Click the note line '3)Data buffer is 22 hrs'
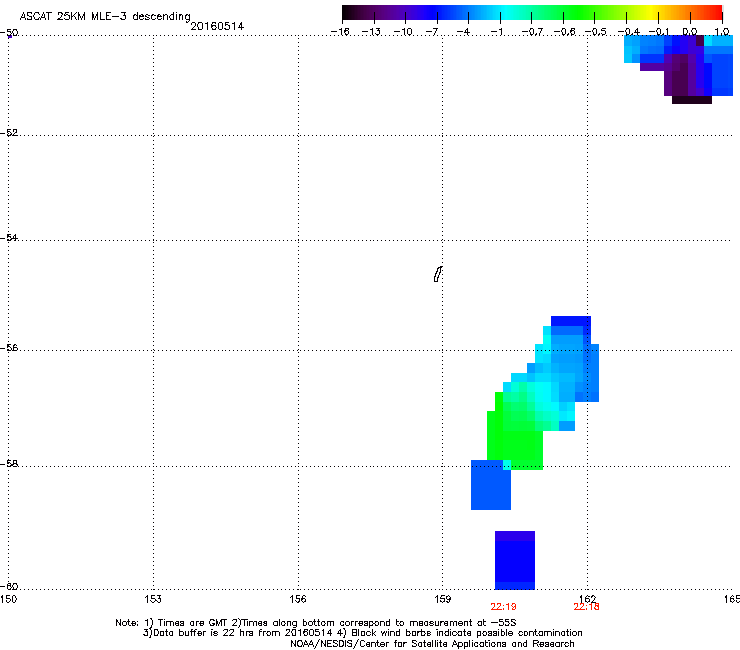The image size is (740, 650). 362,633
